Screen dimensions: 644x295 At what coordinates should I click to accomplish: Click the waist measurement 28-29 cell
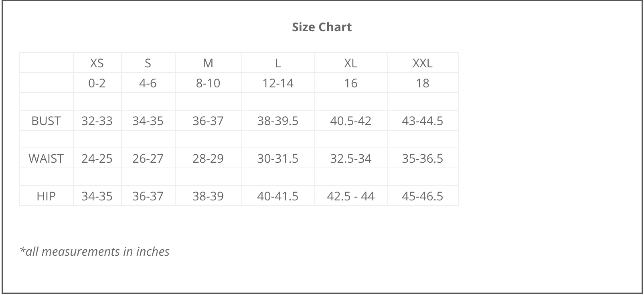pyautogui.click(x=208, y=158)
